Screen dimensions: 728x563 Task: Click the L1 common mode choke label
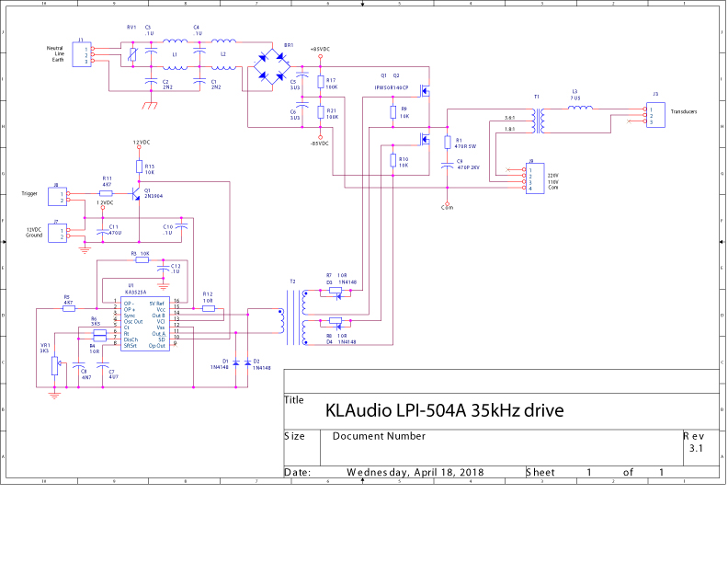tap(175, 54)
